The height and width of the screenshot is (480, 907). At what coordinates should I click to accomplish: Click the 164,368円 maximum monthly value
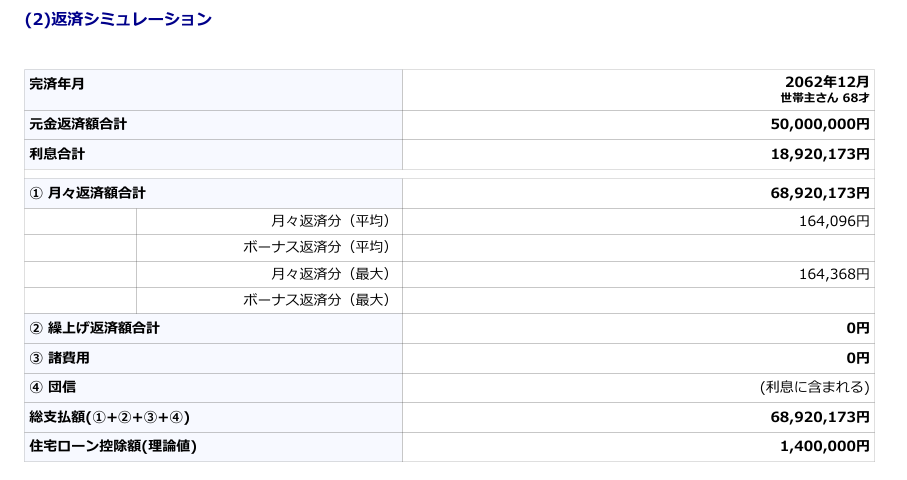(834, 274)
